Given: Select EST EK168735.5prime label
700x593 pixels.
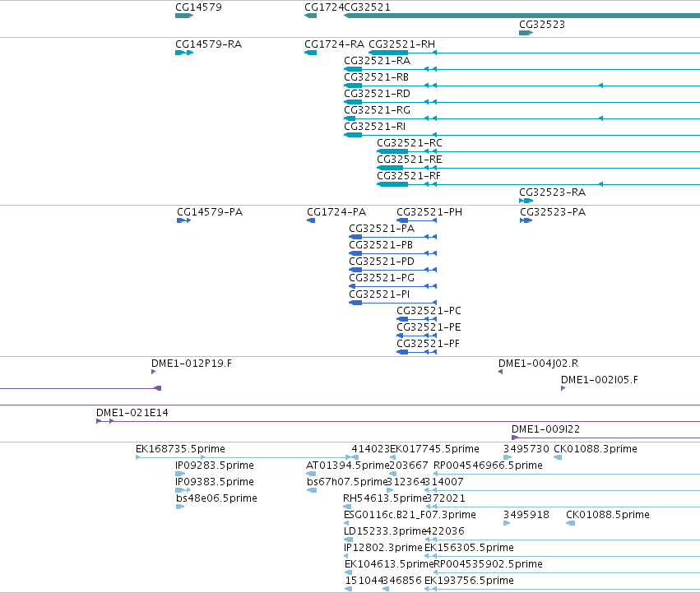Looking at the screenshot, I should [x=180, y=449].
